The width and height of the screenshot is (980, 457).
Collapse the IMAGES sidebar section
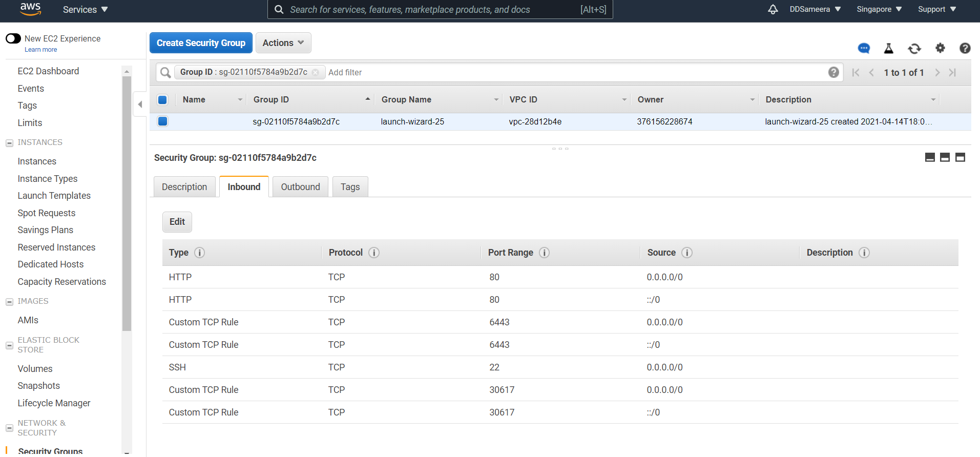[x=9, y=302]
